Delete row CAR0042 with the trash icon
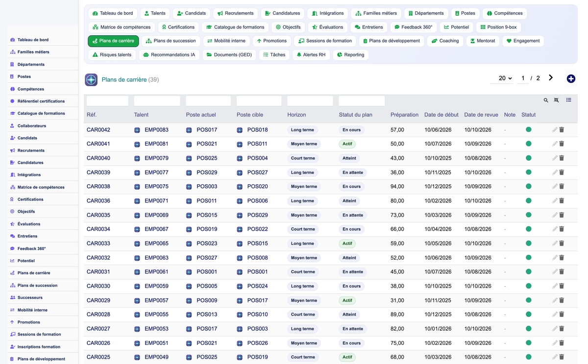Viewport: 588px width, 364px height. point(562,130)
